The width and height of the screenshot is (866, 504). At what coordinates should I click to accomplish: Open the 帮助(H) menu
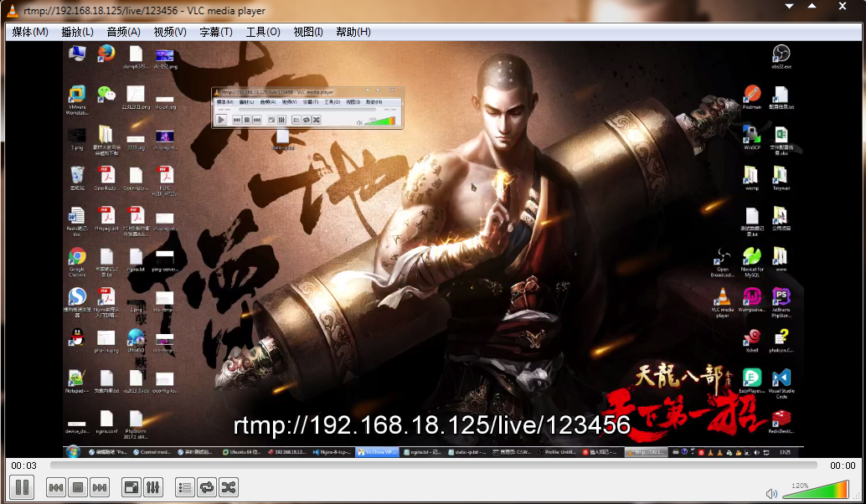[353, 32]
